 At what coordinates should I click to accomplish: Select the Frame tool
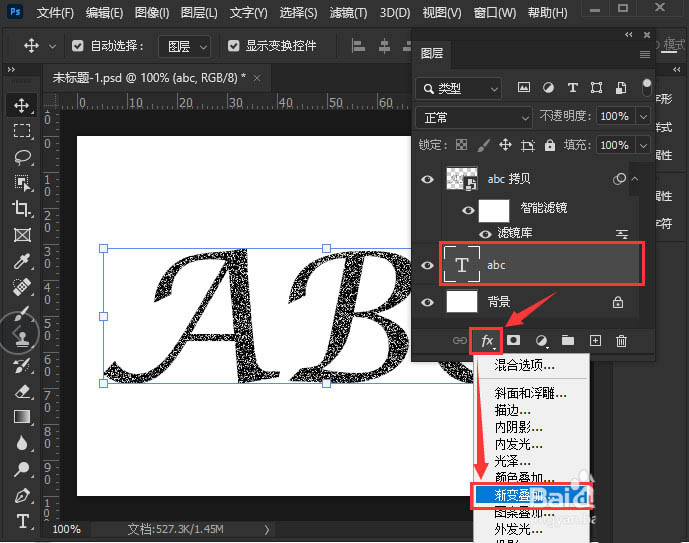tap(22, 235)
